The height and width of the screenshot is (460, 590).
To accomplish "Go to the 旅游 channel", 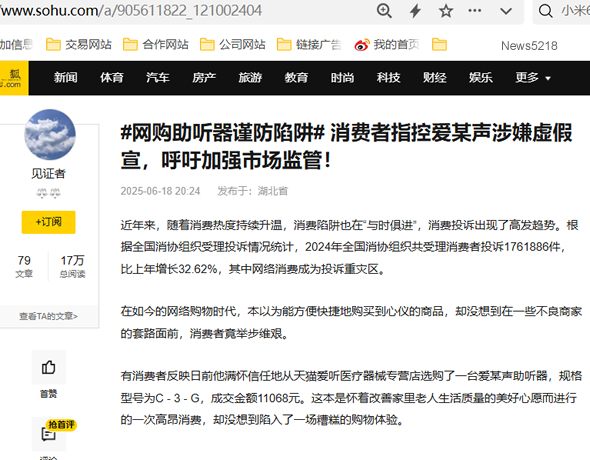I will [250, 77].
